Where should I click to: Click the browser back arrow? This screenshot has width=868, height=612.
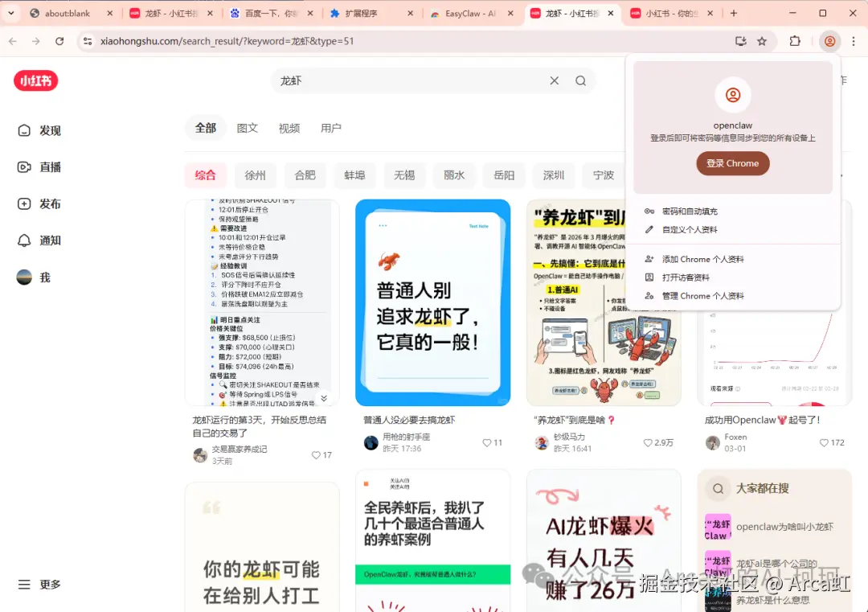13,41
